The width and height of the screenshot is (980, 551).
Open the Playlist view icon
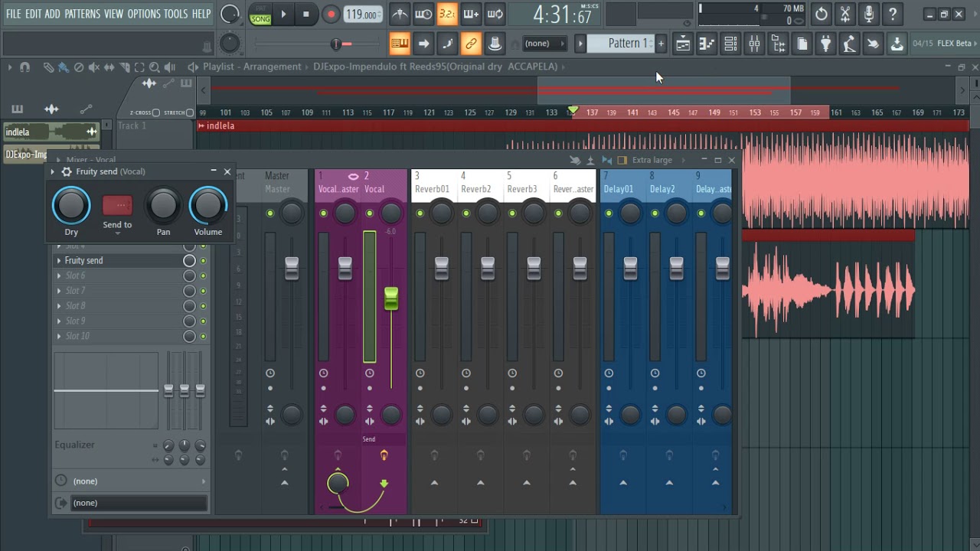click(683, 44)
